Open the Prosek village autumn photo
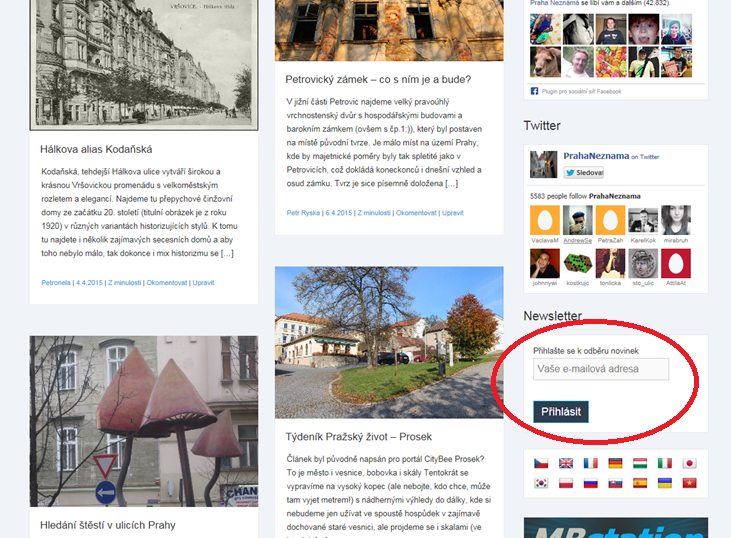This screenshot has height=538, width=731. click(389, 342)
